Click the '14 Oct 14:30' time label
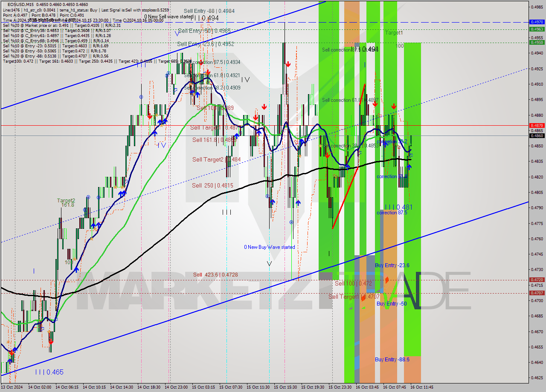Image resolution: width=546 pixels, height=392 pixels. (121, 387)
